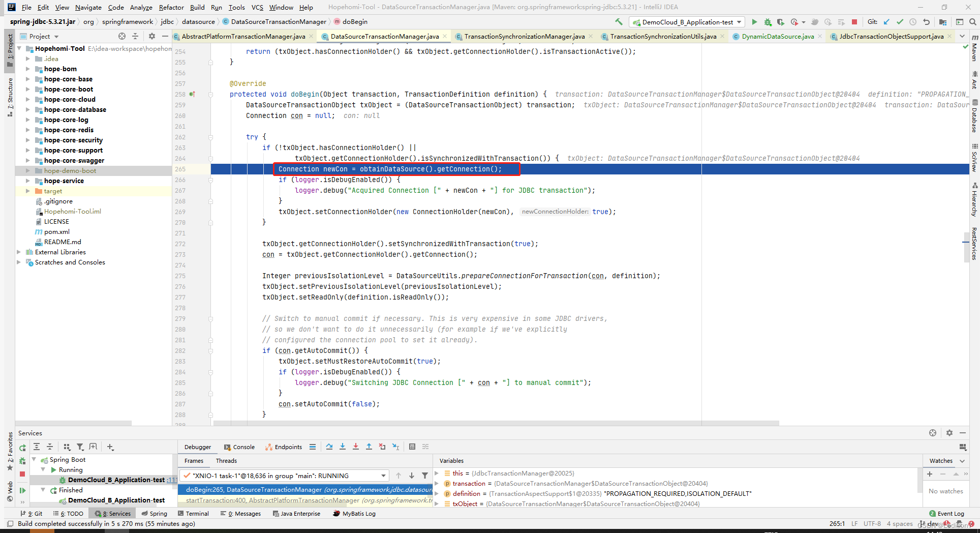Open Project Structure icon in toolbar
This screenshot has height=533, width=980.
[943, 22]
